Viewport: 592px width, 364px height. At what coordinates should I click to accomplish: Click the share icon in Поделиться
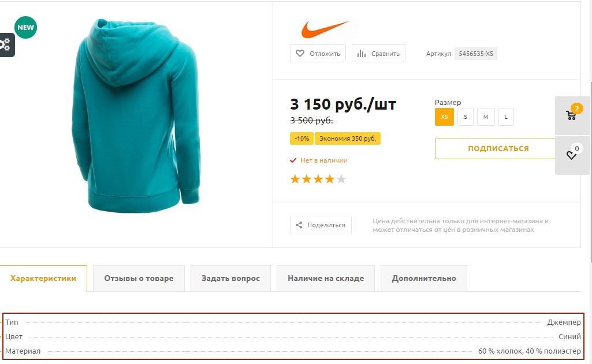[299, 225]
